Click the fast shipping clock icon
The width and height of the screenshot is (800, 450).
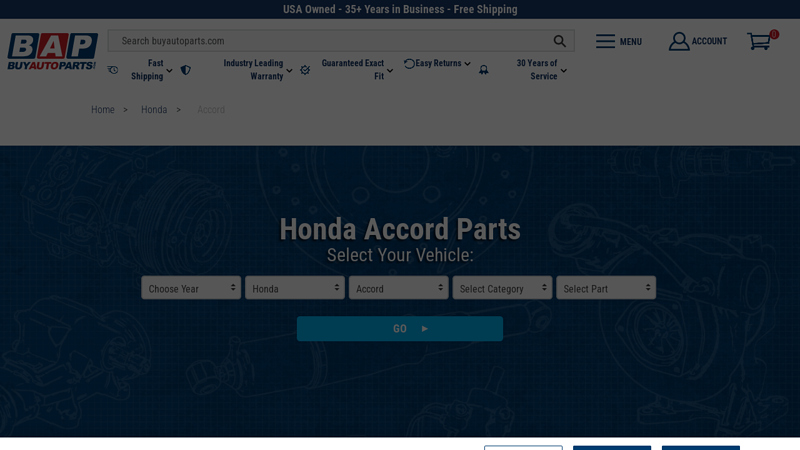(x=113, y=70)
